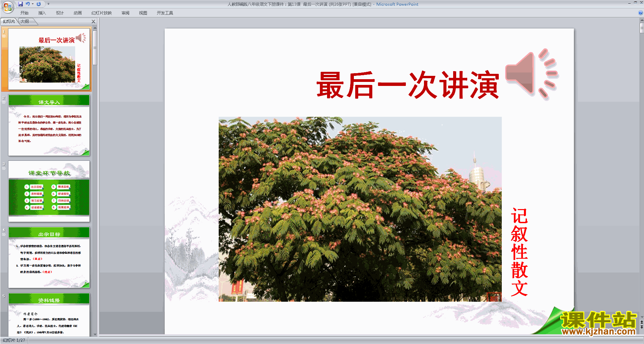Open the Office button menu

coord(7,7)
